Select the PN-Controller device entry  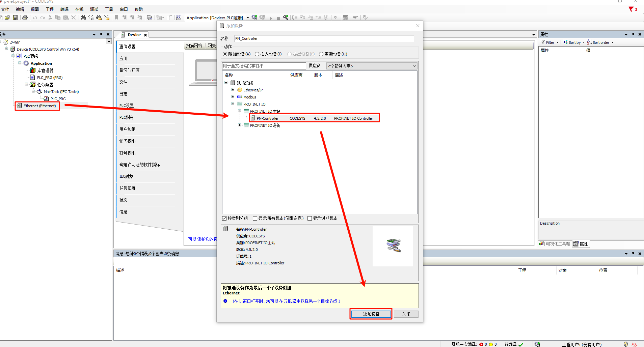click(268, 118)
